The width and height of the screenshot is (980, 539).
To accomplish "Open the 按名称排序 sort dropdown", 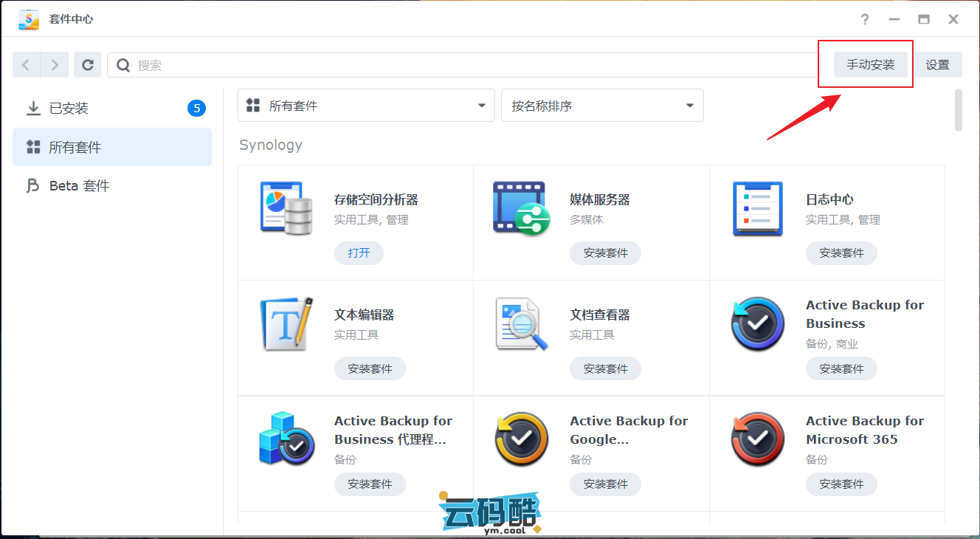I will click(x=602, y=106).
